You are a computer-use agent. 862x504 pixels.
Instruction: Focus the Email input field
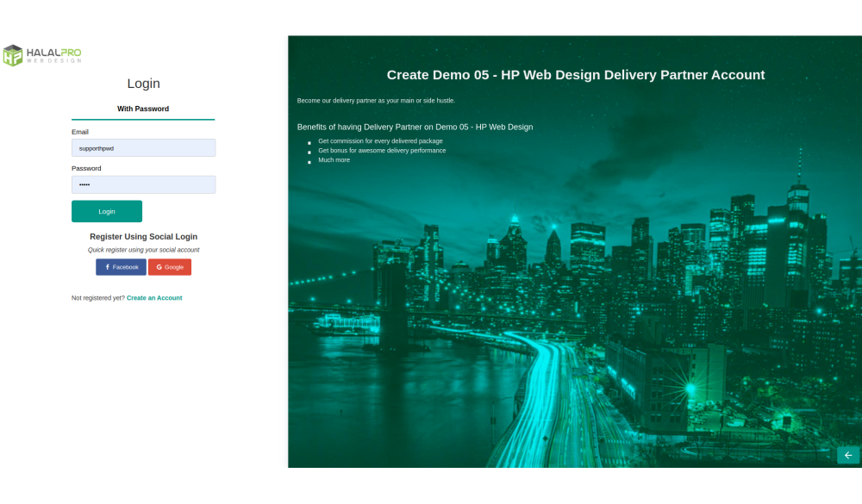click(x=143, y=148)
